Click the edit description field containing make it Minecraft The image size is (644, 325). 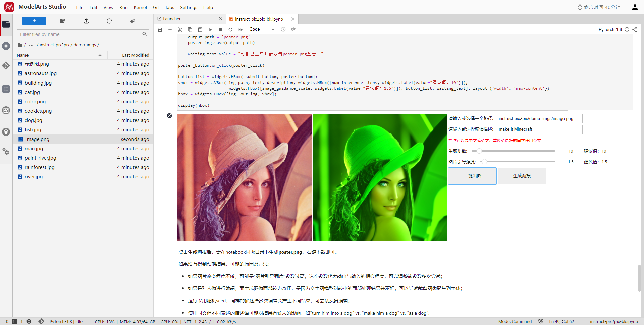tap(539, 129)
